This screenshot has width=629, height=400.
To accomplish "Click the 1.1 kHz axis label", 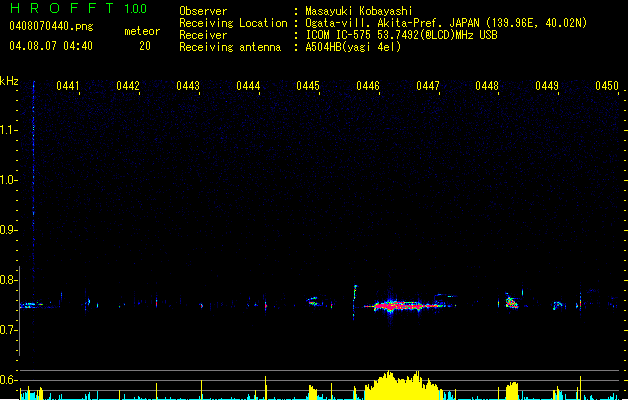I will coord(8,130).
